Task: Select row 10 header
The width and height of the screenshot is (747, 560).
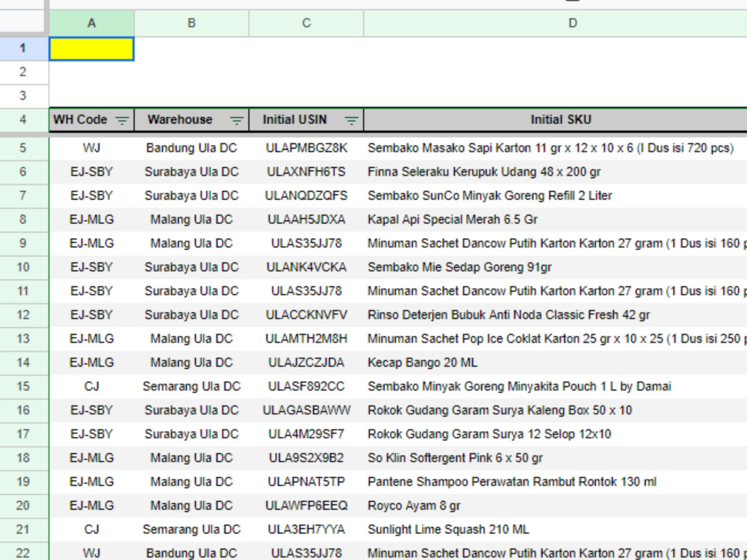Action: (23, 267)
